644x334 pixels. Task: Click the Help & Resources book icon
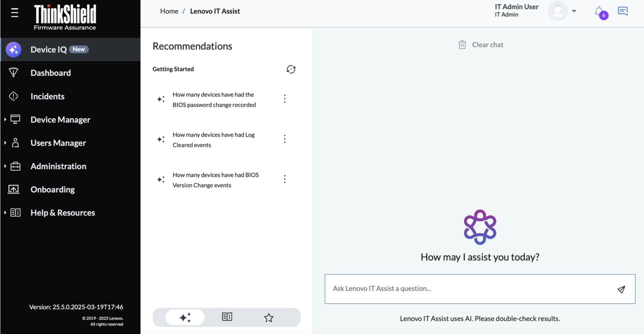(15, 212)
